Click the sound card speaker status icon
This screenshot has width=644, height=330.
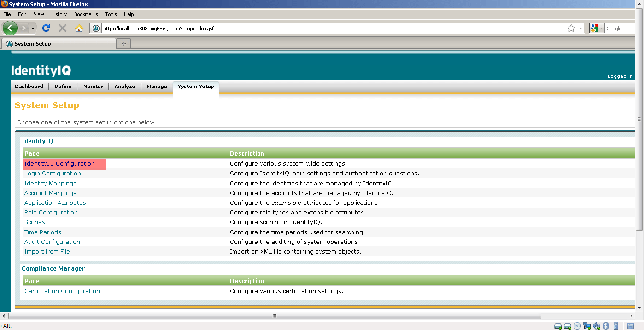click(597, 326)
